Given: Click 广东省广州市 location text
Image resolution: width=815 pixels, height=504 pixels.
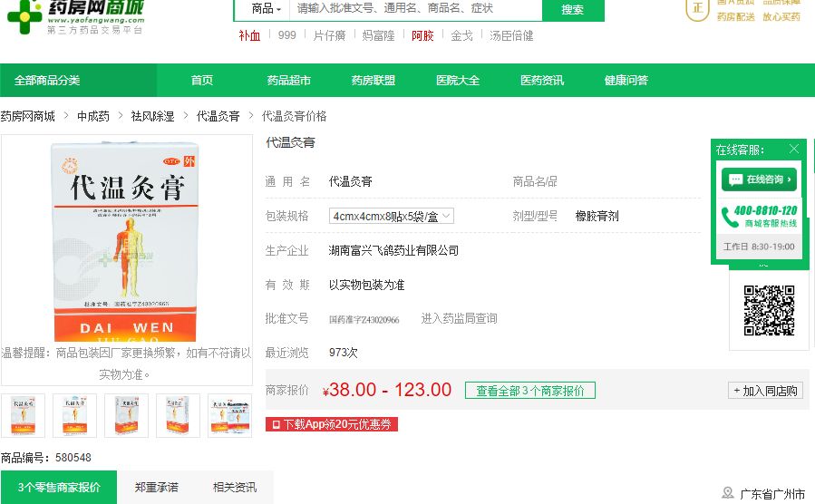Looking at the screenshot, I should point(772,494).
